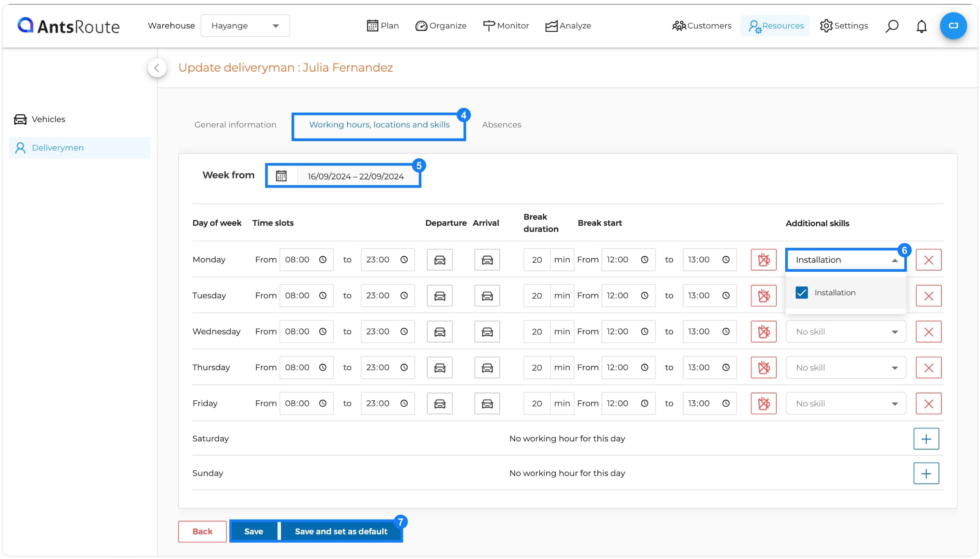Open clock picker for Wednesday break end
This screenshot has width=980, height=559.
(726, 332)
